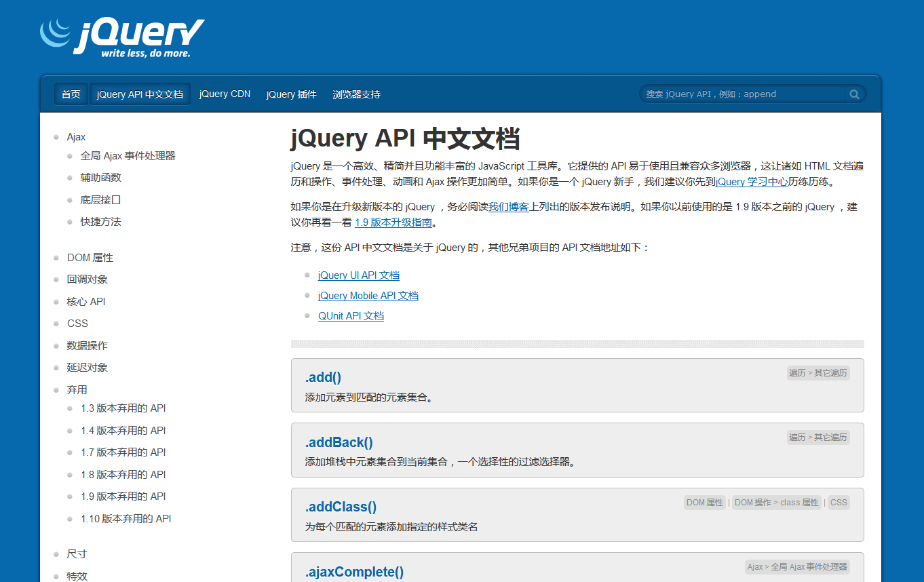
Task: Open 1.3 版本弃用的 API
Action: pos(123,408)
